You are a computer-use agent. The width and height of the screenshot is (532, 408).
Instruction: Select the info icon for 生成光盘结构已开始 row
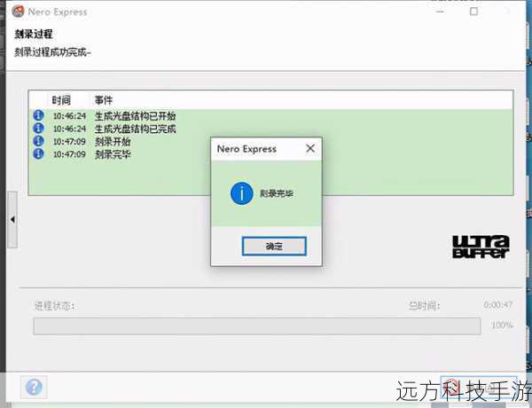[x=38, y=115]
